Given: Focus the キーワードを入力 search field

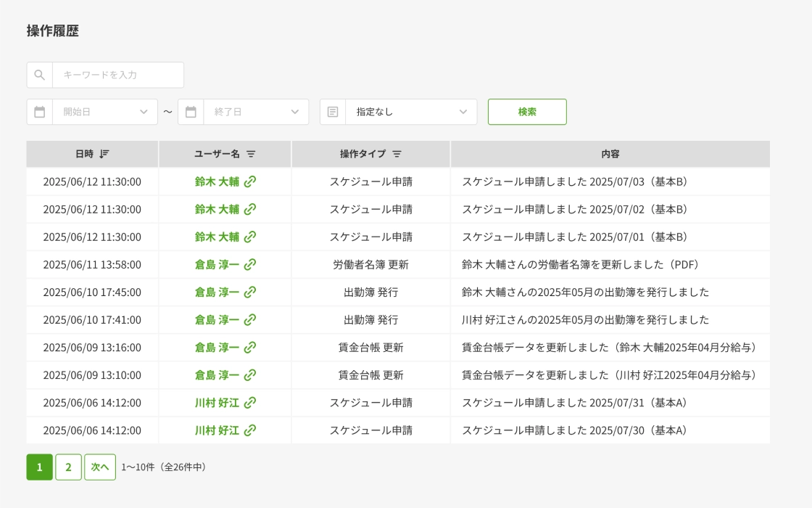Looking at the screenshot, I should click(x=118, y=75).
